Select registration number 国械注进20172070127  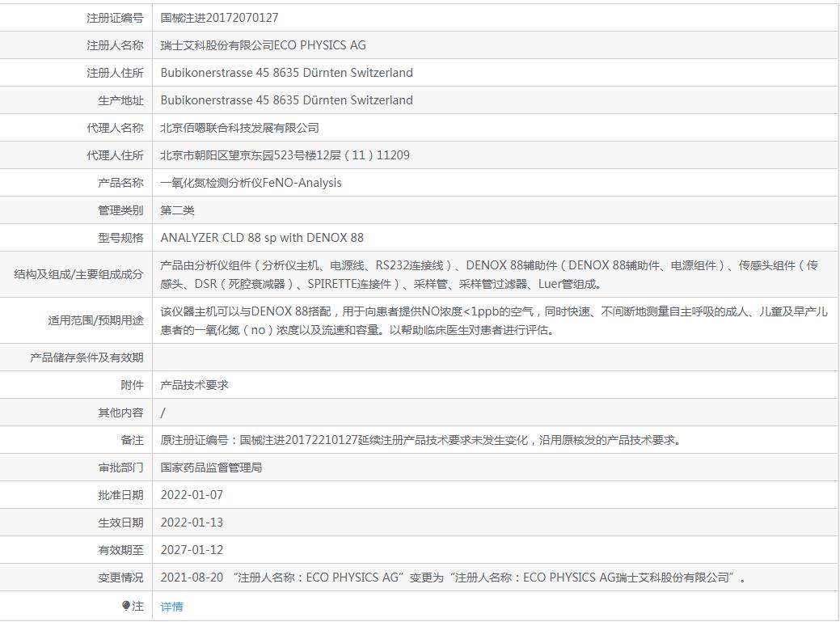click(219, 18)
